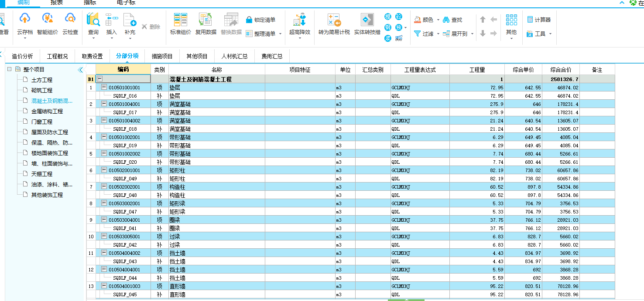The image size is (644, 301).
Task: Click 替换数据 replace data
Action: pos(231,24)
